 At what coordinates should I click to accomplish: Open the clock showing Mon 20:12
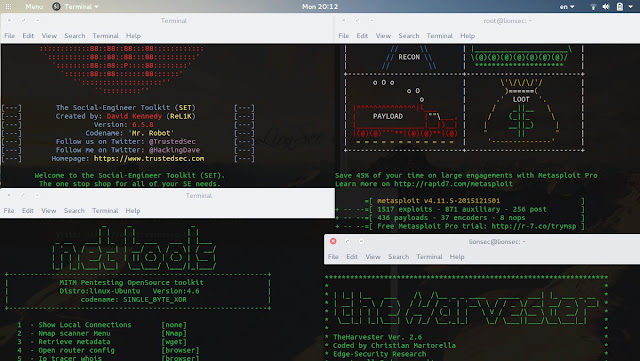pos(320,7)
